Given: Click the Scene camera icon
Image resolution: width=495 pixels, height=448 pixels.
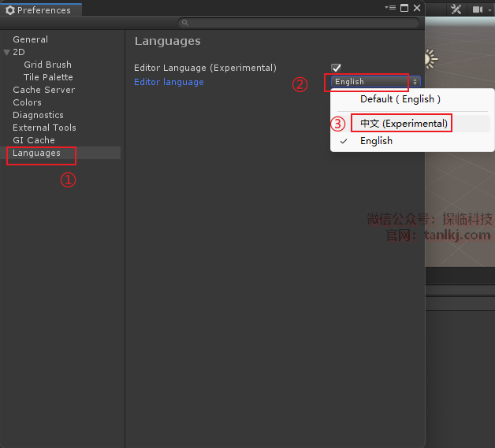Looking at the screenshot, I should (x=478, y=9).
